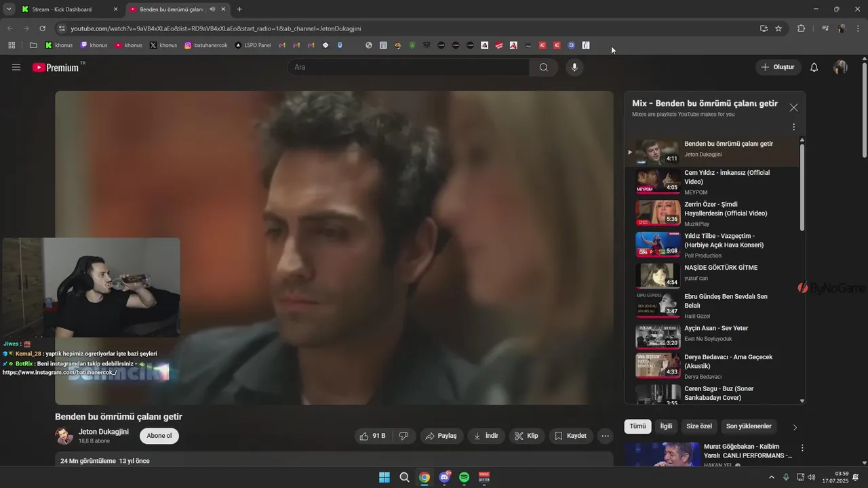Screen dimensions: 868x488
Task: Dislike the video with thumbs down
Action: [403, 436]
